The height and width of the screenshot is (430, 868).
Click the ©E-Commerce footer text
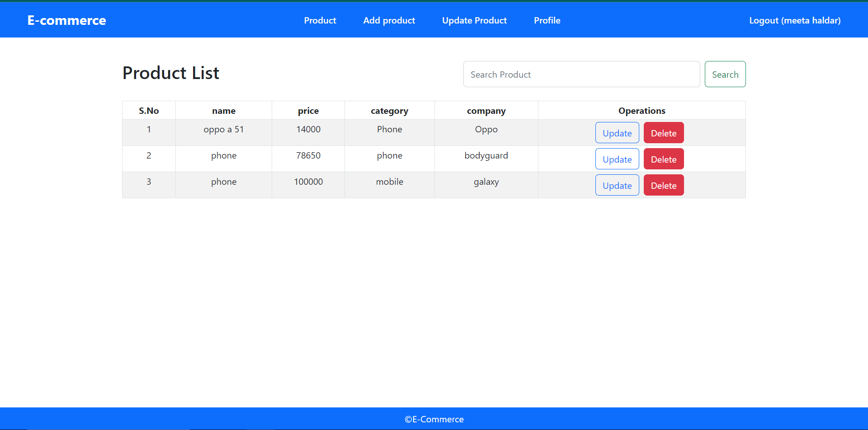[x=434, y=419]
